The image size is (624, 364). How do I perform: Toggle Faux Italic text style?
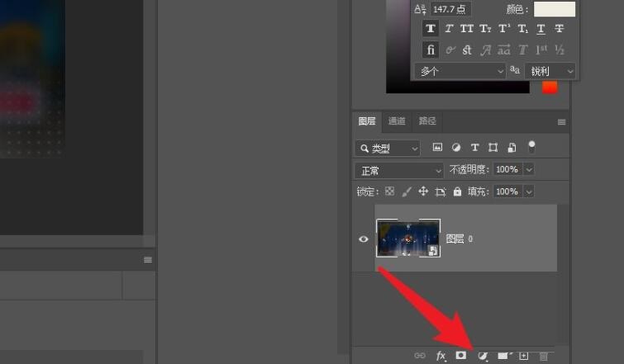pos(449,29)
